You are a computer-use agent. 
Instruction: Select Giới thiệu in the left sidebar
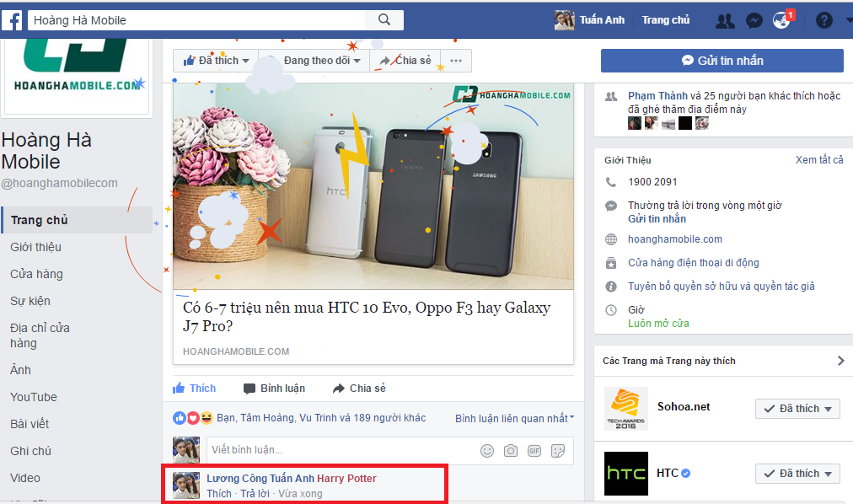click(x=35, y=247)
